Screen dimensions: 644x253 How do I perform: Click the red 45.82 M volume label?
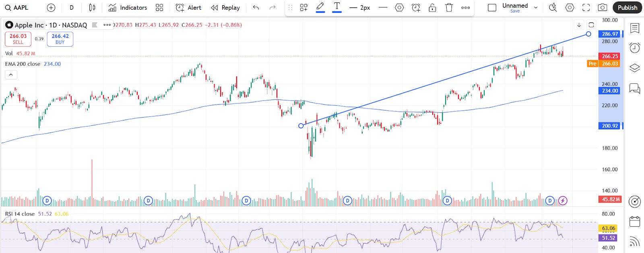[610, 199]
